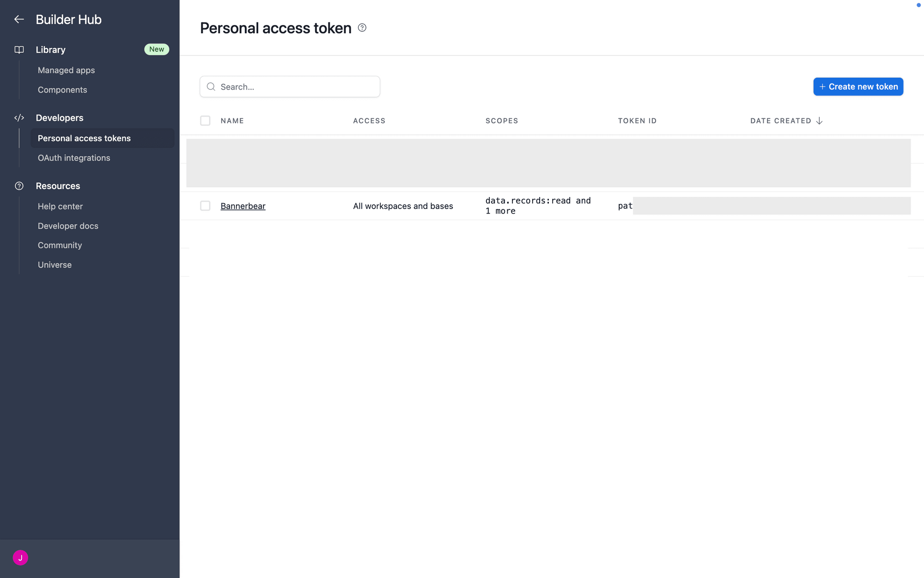The width and height of the screenshot is (924, 578).
Task: Open the Help center page
Action: tap(60, 206)
